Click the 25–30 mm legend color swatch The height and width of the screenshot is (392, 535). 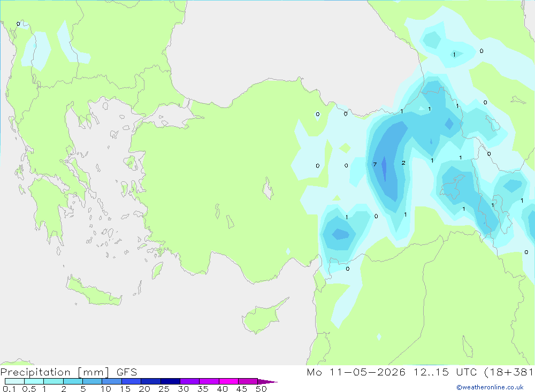point(170,381)
